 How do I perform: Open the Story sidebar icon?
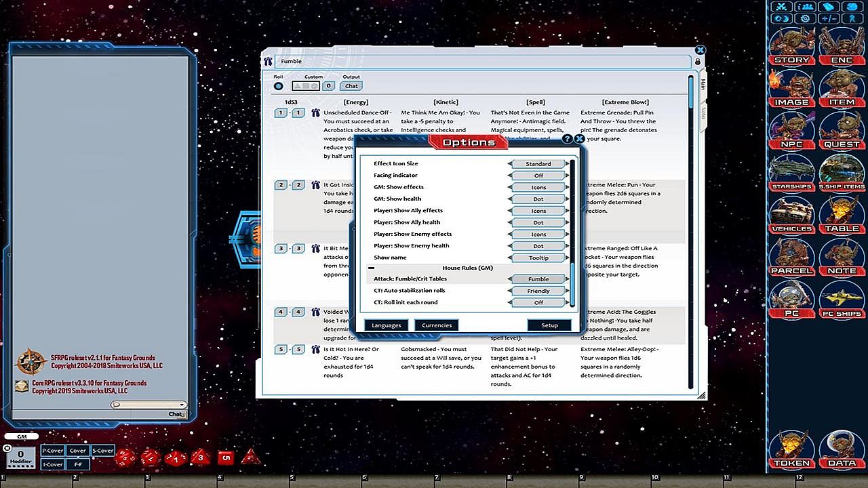791,46
